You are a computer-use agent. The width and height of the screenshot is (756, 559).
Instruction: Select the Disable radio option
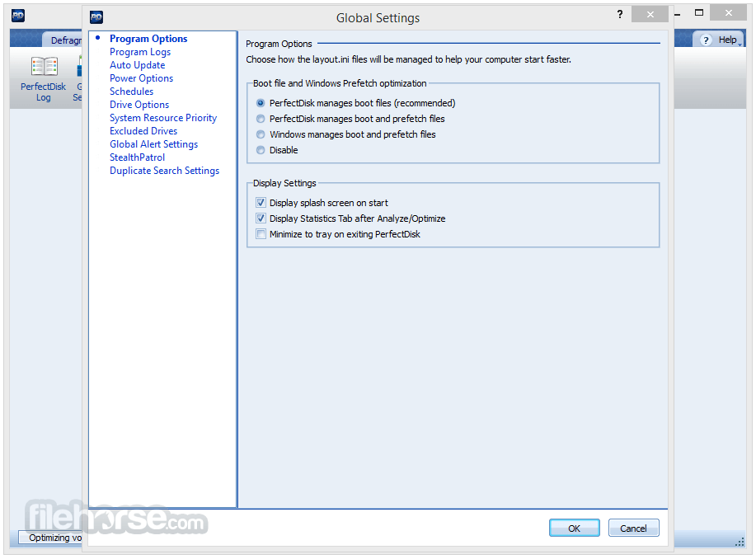click(x=277, y=151)
